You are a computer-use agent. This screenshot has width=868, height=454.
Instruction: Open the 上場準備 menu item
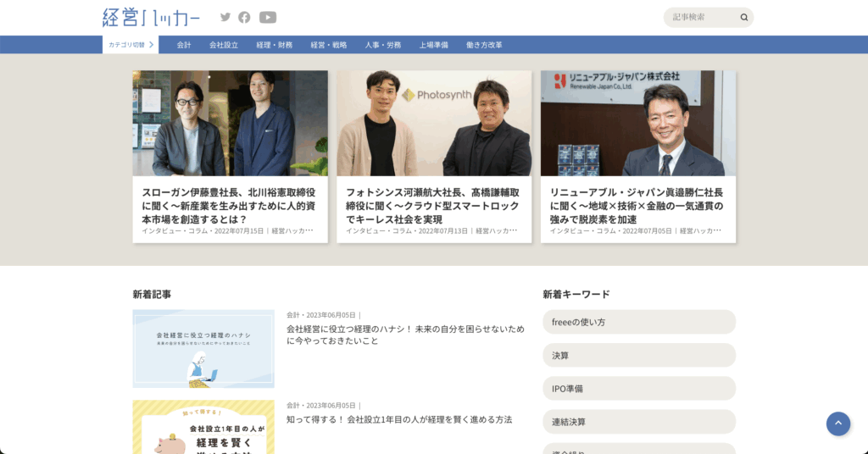[433, 45]
